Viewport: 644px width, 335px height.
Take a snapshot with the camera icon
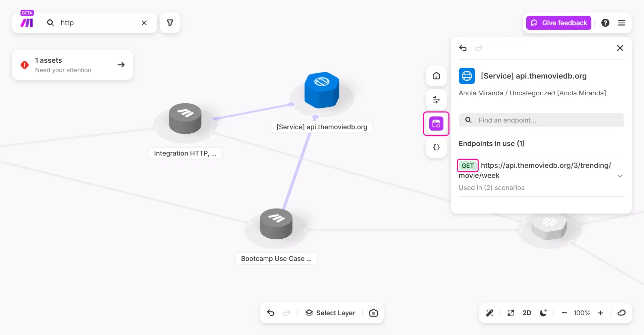(x=373, y=313)
